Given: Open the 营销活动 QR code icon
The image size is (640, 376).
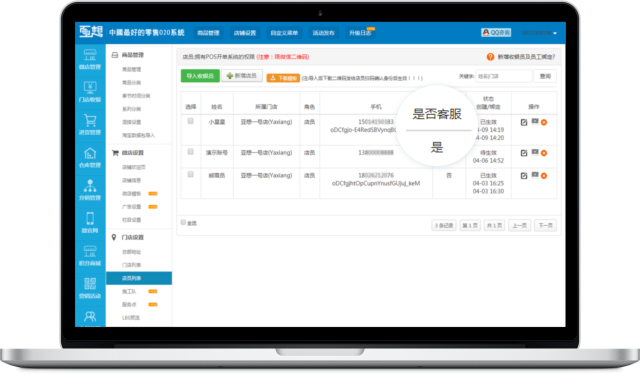Looking at the screenshot, I should (x=90, y=288).
